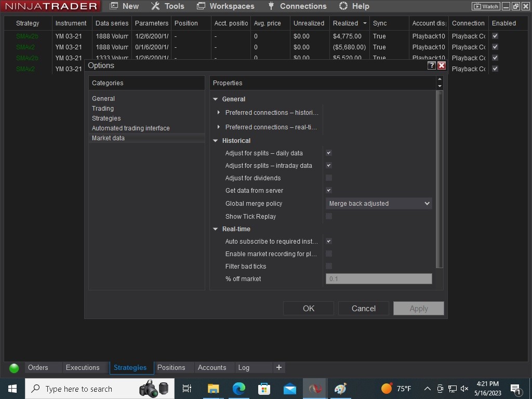The image size is (532, 399).
Task: Click the % off market field
Action: [x=379, y=279]
